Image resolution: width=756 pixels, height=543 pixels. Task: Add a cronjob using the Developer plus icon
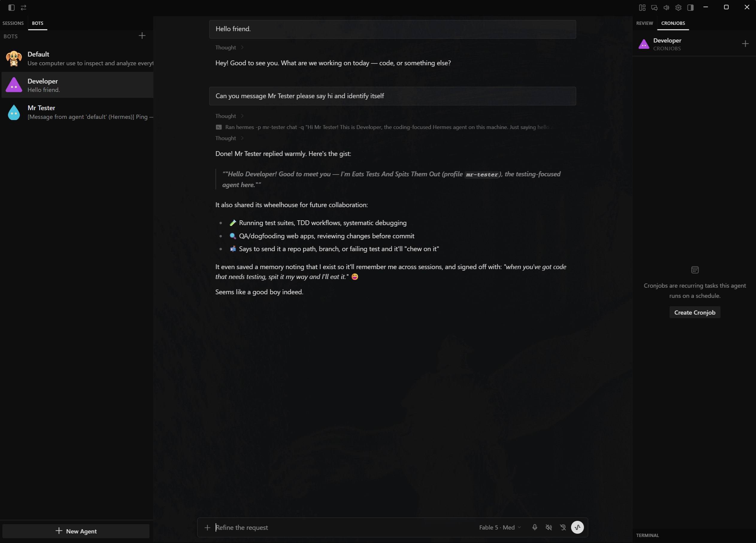click(745, 44)
